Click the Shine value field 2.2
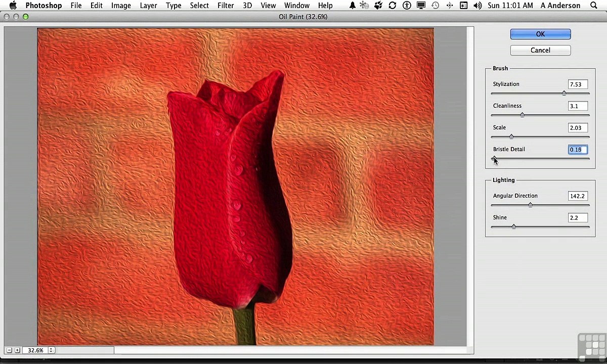Screen dimensions: 607x364 [578, 218]
